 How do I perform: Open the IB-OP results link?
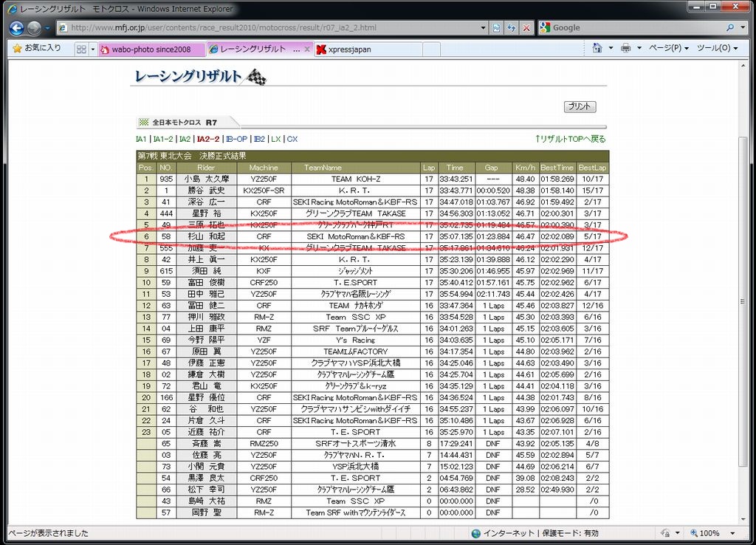(237, 139)
